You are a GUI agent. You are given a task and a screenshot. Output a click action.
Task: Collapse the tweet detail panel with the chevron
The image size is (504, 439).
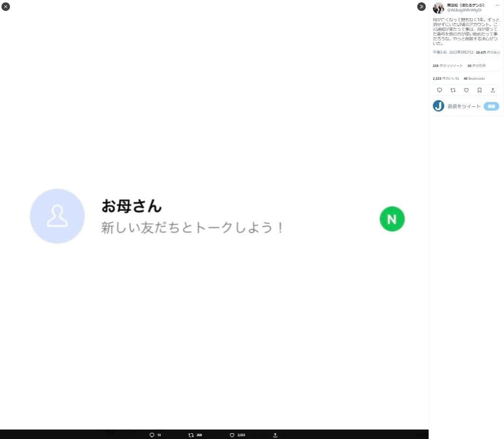pos(421,7)
